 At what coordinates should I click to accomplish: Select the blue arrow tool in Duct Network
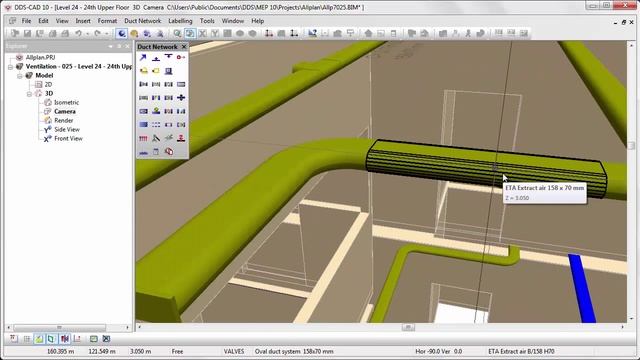[x=143, y=58]
